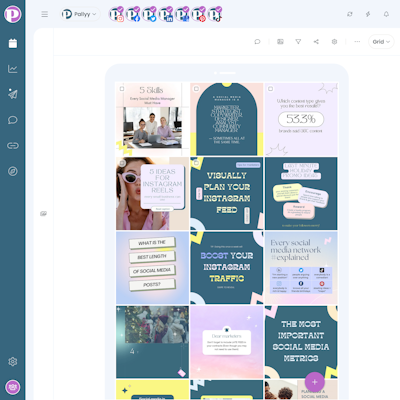
Task: Select the Google Business account profile
Action: (x=182, y=14)
